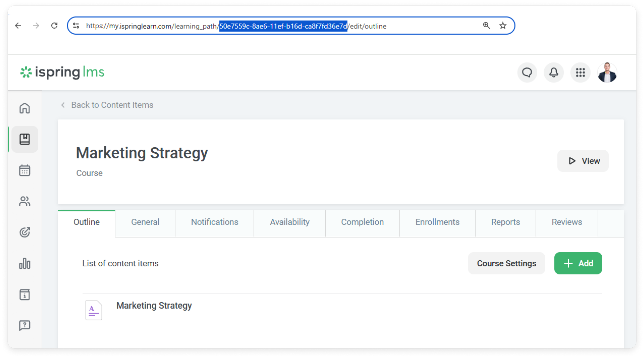
Task: Open the bar chart Reports icon in sidebar
Action: [x=24, y=263]
